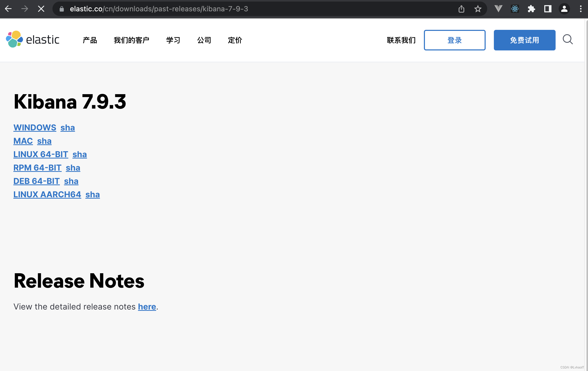Open the 我们的客户 menu
The width and height of the screenshot is (588, 371).
coord(131,40)
